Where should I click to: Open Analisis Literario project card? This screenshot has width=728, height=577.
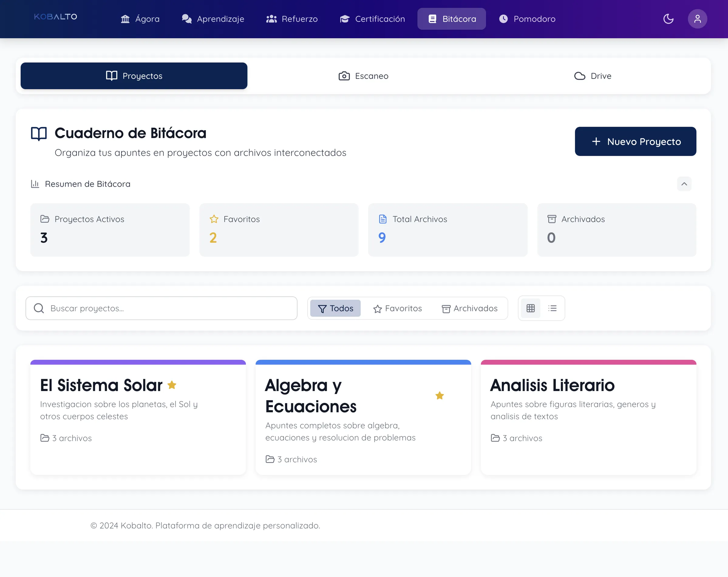(x=588, y=417)
